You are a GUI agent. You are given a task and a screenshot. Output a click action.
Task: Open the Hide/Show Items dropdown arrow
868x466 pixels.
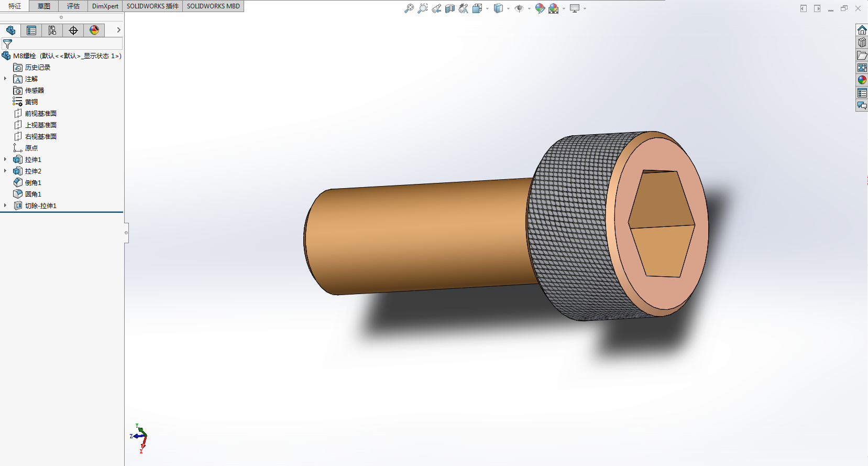click(529, 8)
